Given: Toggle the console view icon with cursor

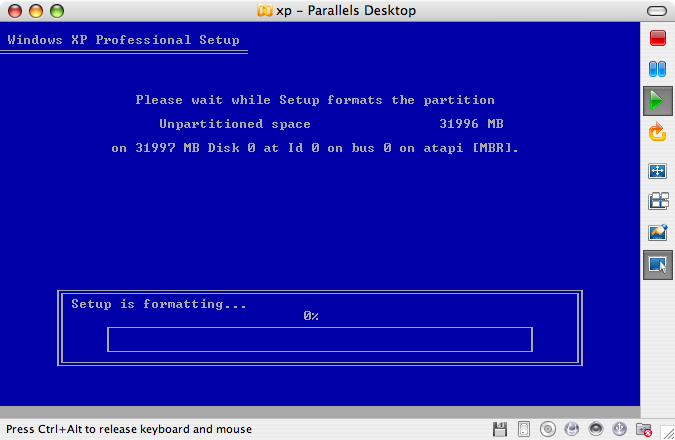Looking at the screenshot, I should click(x=657, y=265).
